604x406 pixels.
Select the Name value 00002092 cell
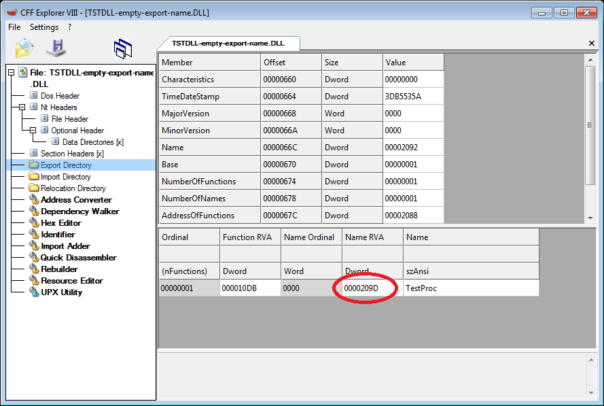[413, 147]
